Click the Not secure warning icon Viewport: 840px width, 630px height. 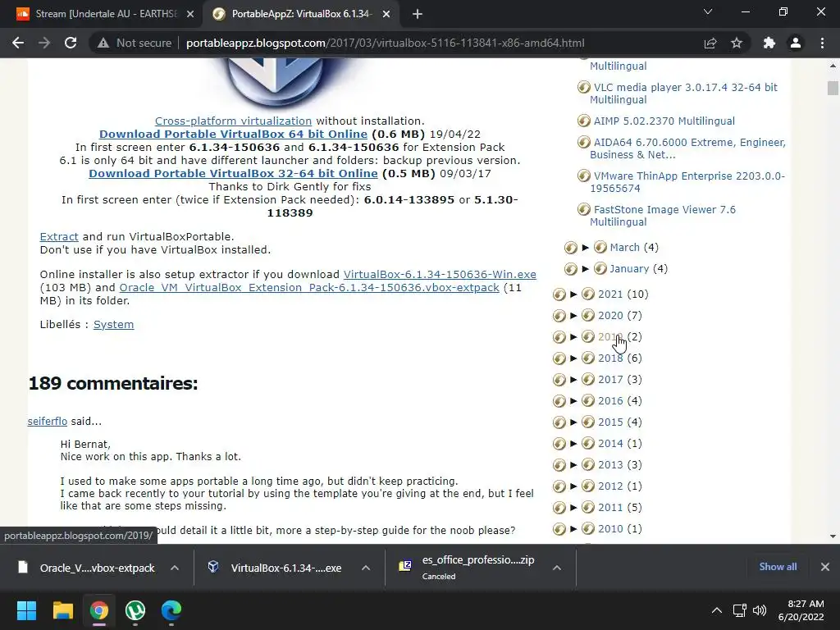pyautogui.click(x=103, y=43)
